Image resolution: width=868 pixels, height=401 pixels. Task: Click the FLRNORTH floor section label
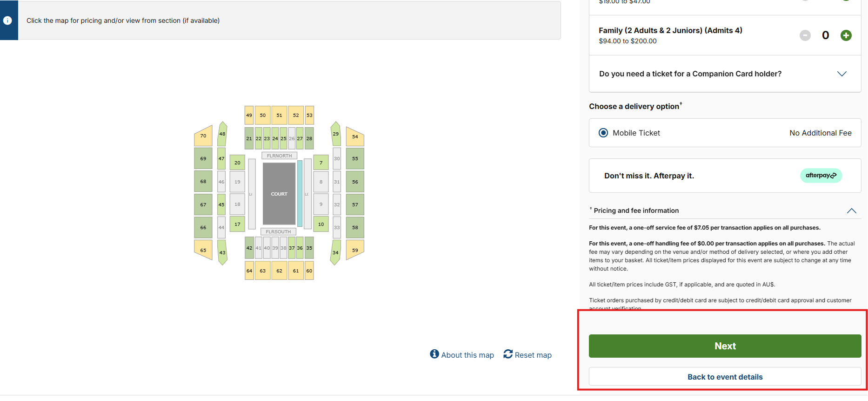pos(279,156)
